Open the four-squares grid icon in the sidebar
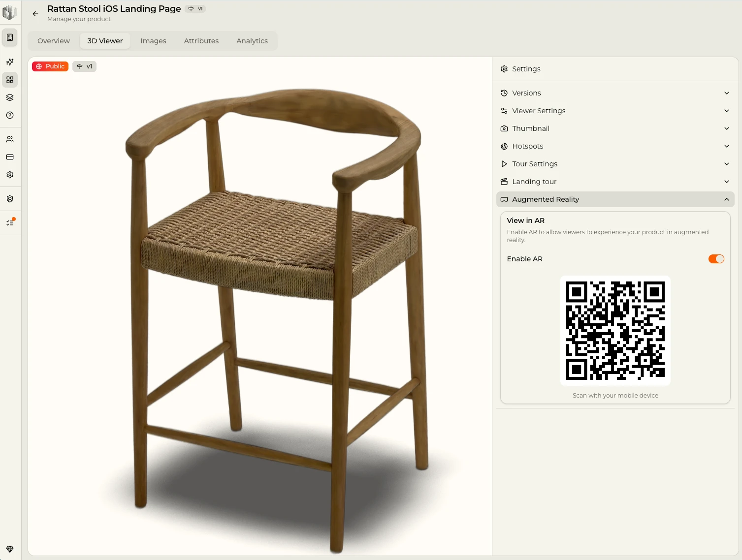The image size is (742, 560). pos(10,80)
